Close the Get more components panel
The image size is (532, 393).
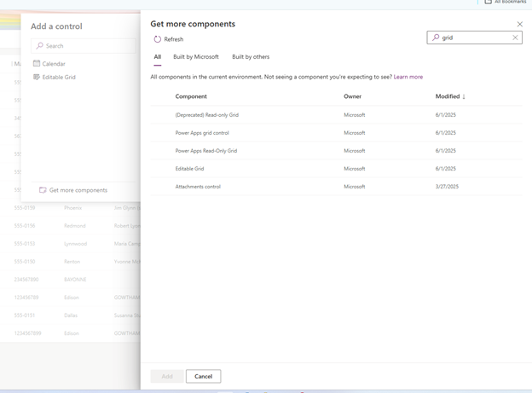tap(519, 24)
